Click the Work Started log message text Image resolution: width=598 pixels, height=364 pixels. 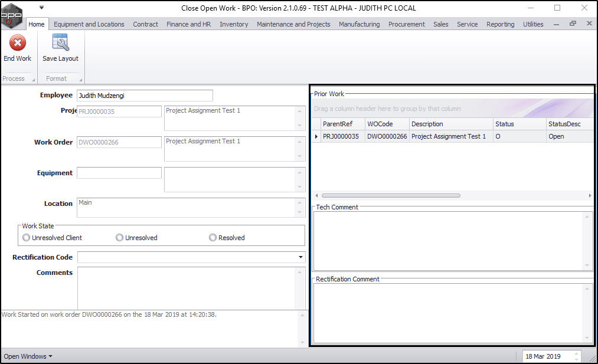pos(109,314)
